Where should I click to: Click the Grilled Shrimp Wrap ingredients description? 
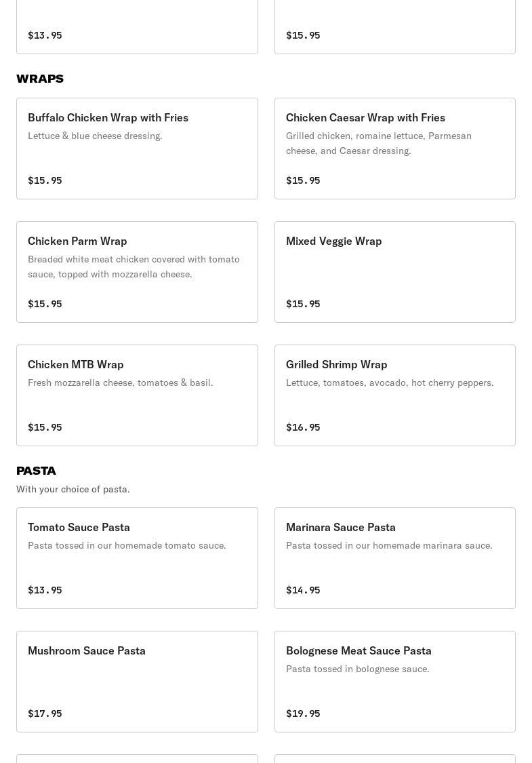click(390, 383)
